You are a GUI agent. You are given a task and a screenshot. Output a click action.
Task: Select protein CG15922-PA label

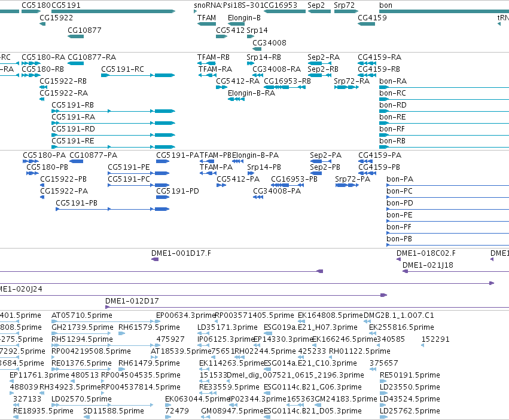coord(64,191)
